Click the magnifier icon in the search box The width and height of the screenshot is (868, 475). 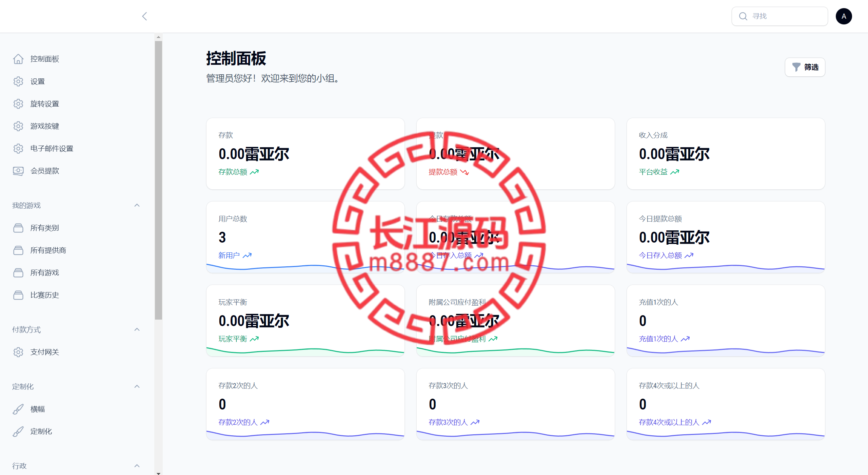pyautogui.click(x=743, y=16)
